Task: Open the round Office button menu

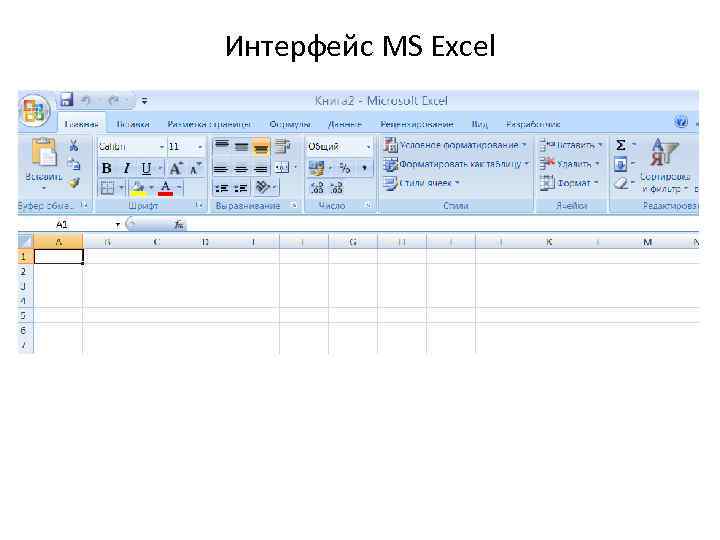Action: pyautogui.click(x=35, y=111)
